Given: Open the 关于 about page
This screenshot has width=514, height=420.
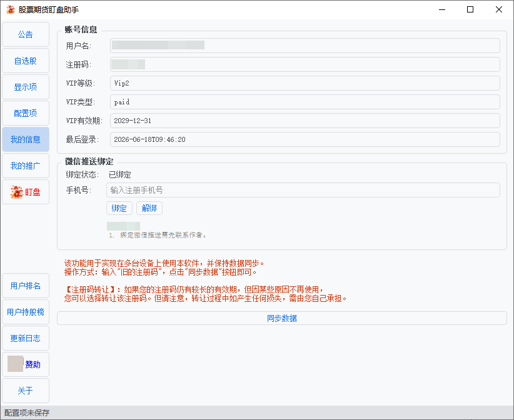Looking at the screenshot, I should 26,391.
